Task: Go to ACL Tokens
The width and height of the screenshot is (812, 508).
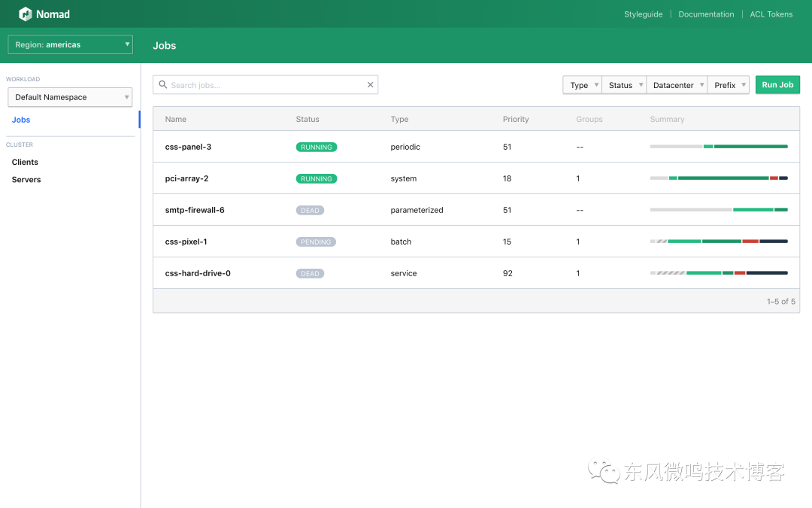Action: point(771,14)
